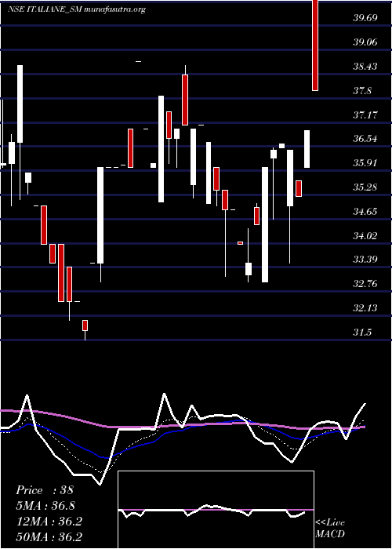Image resolution: width=392 pixels, height=549 pixels.
Task: Select the 31.5 price axis label
Action: coord(362,332)
